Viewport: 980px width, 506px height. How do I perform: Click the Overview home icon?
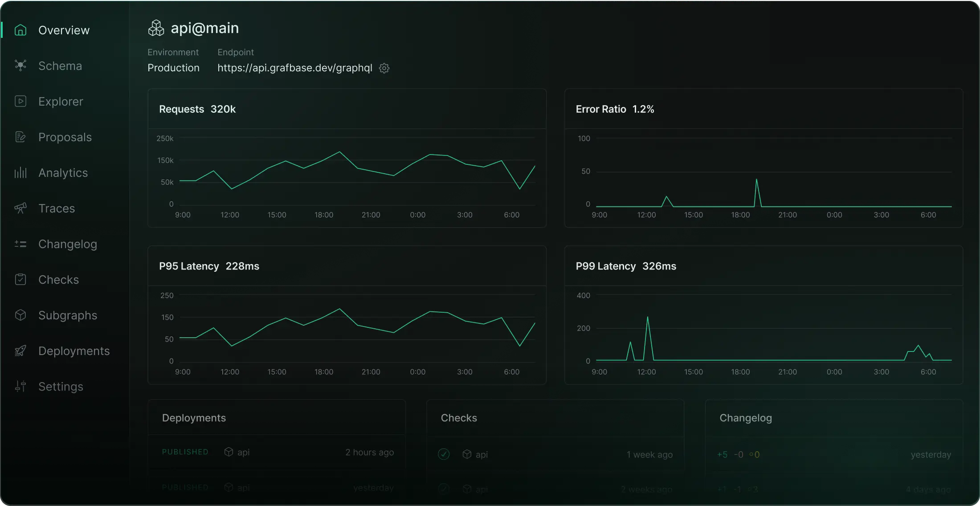coord(20,30)
